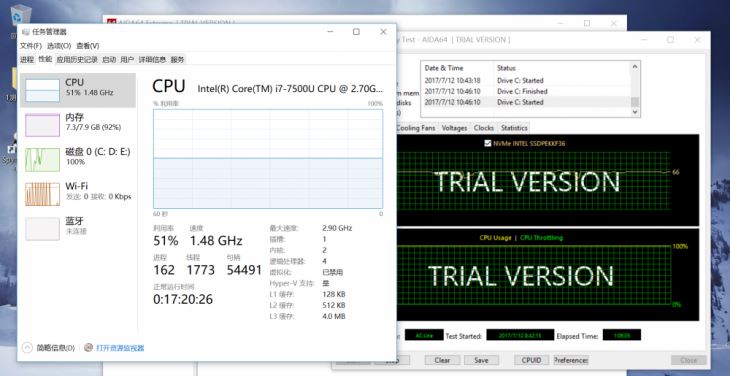The width and height of the screenshot is (730, 376).
Task: Click the CPUID button
Action: click(x=532, y=360)
